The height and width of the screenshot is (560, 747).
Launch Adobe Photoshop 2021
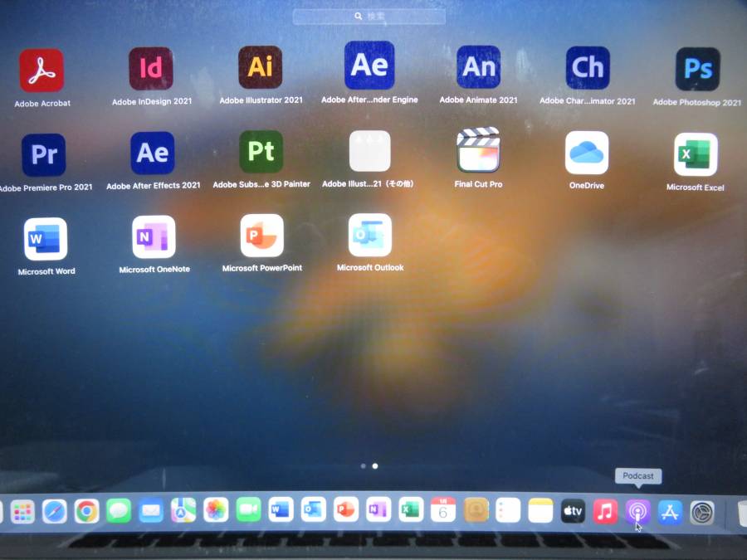[697, 69]
